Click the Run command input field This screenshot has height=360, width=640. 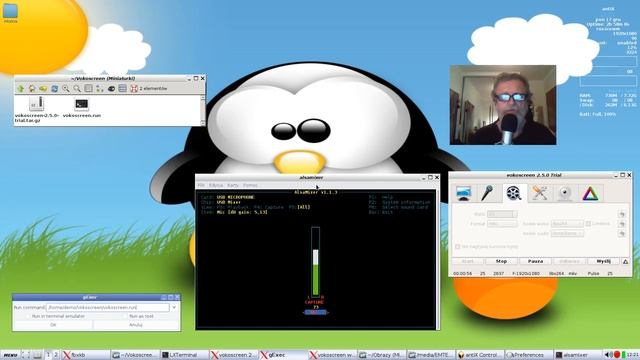point(107,307)
